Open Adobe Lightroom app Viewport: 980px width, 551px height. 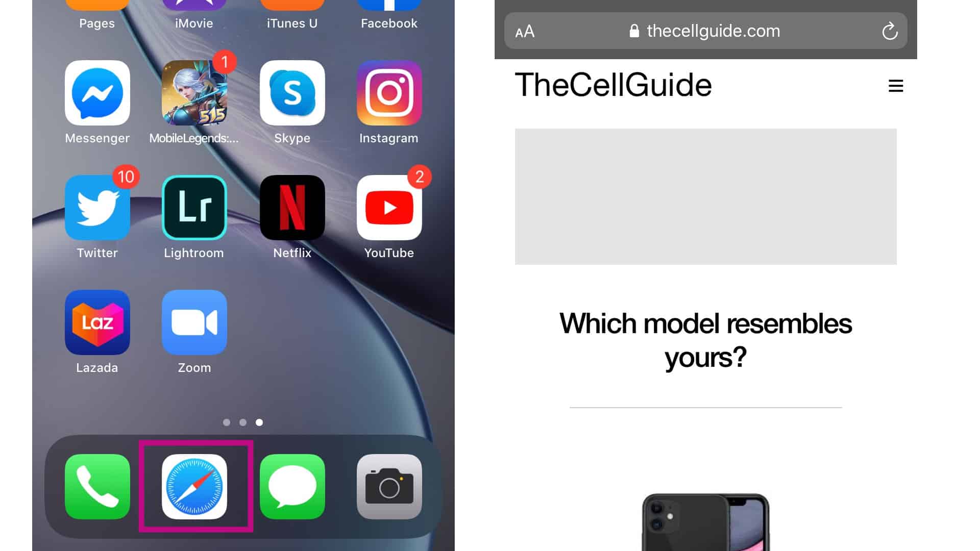194,208
